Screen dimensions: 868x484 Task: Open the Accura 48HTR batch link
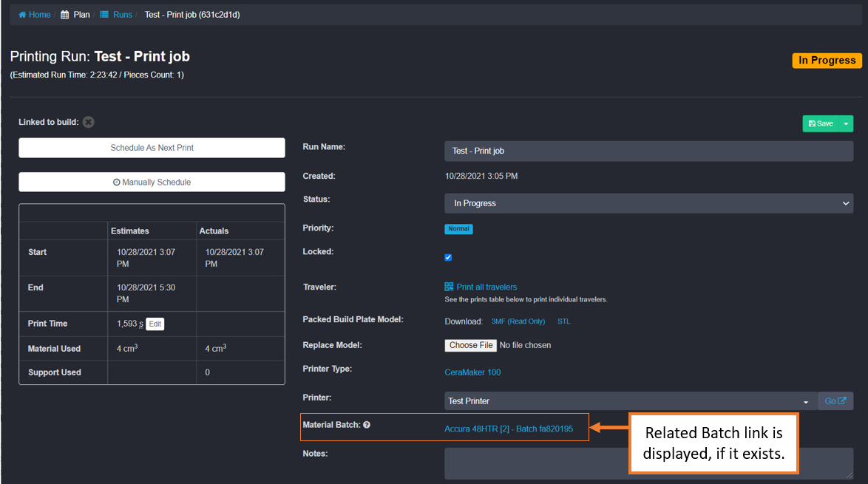click(x=508, y=429)
